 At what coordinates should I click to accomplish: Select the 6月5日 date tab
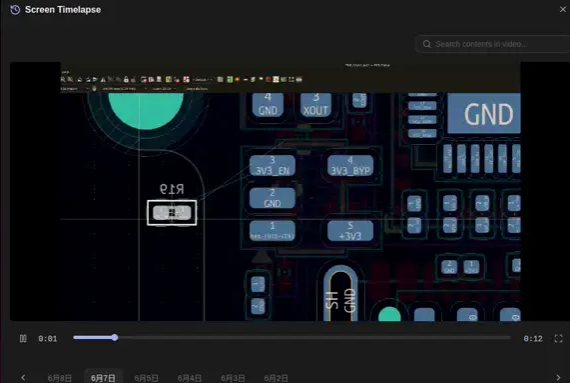(x=146, y=378)
